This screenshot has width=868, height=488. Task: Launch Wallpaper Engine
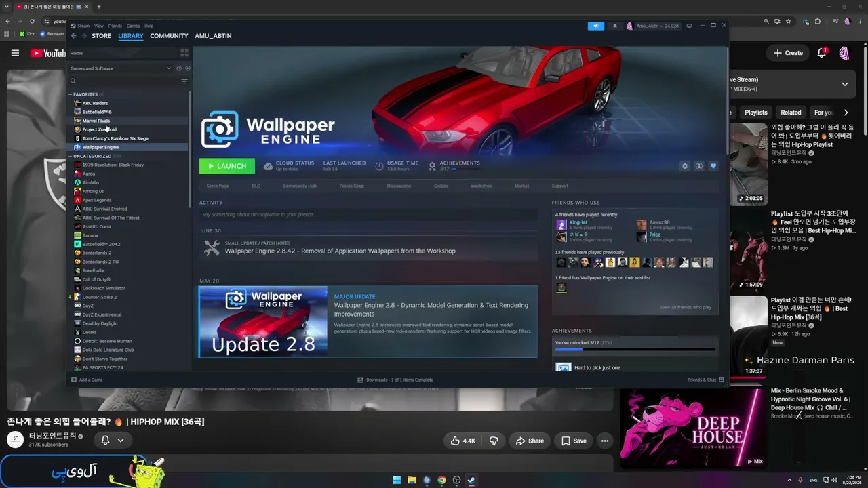point(227,166)
